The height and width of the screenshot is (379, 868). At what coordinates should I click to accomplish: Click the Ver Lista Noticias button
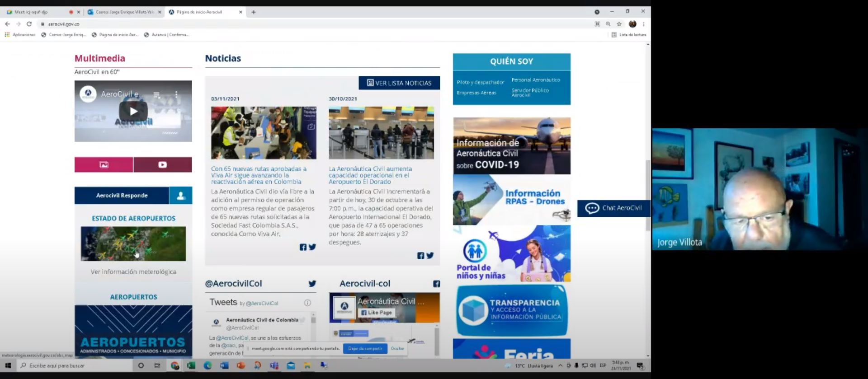(x=399, y=83)
